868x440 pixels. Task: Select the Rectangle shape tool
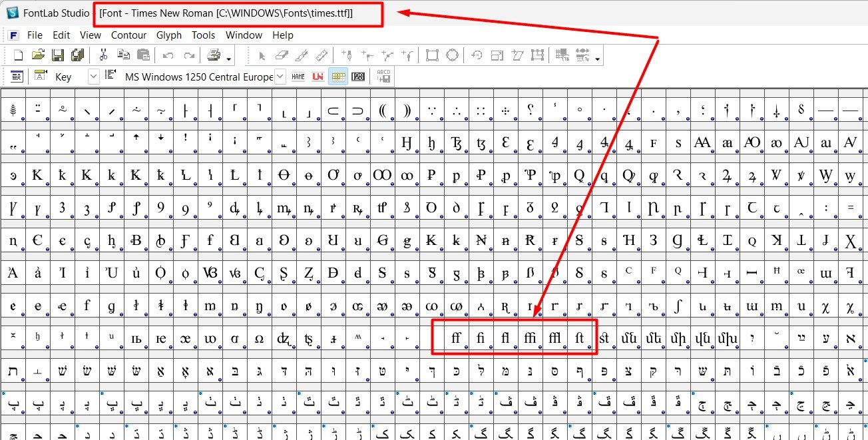click(432, 55)
